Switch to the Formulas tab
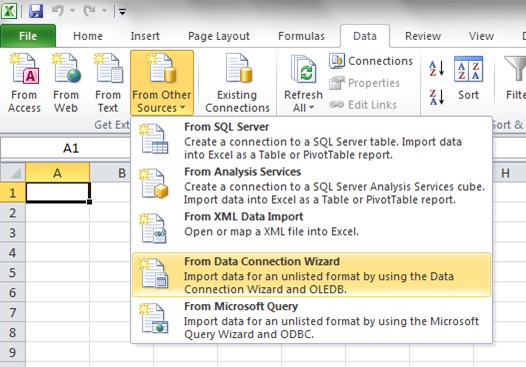Image resolution: width=526 pixels, height=367 pixels. point(301,36)
